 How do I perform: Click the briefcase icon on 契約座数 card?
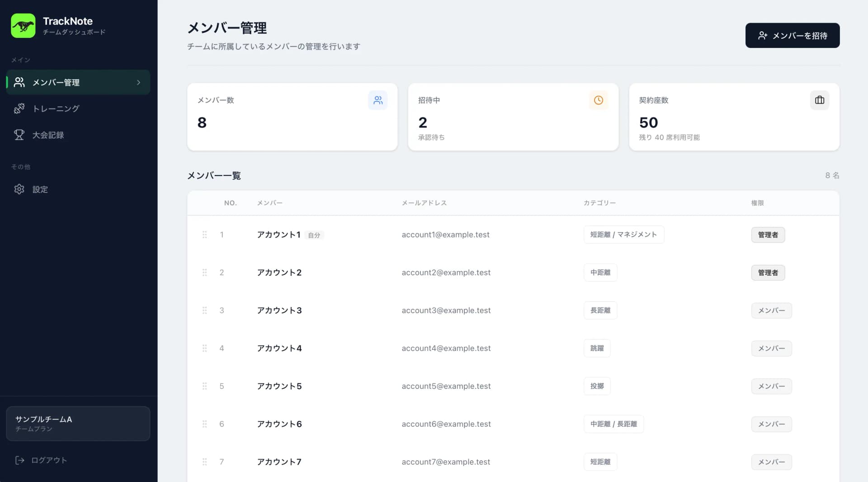[820, 100]
